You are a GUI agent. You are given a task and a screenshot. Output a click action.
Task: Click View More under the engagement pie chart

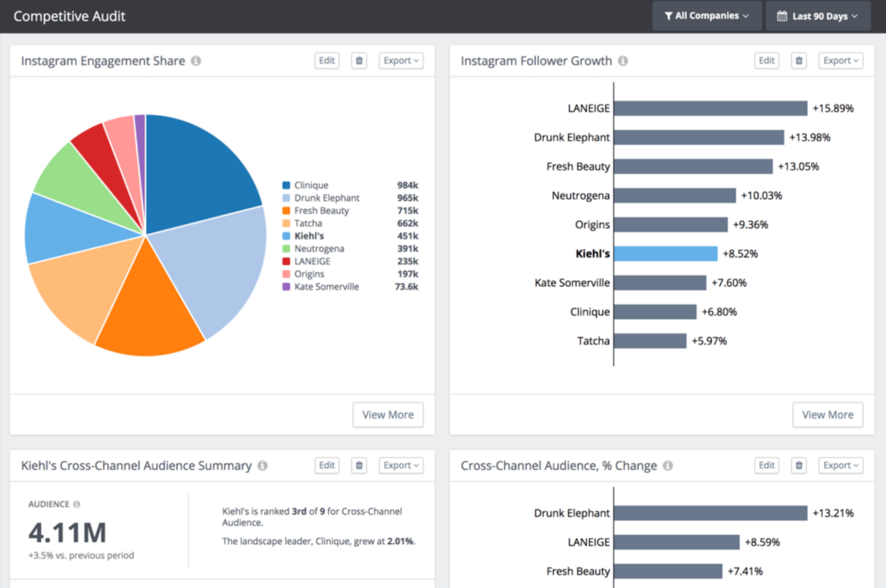(x=388, y=415)
